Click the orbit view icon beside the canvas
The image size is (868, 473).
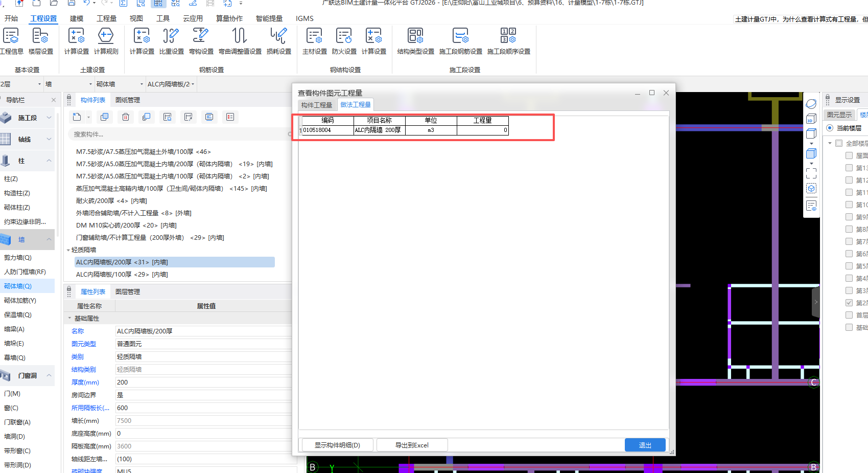point(811,104)
